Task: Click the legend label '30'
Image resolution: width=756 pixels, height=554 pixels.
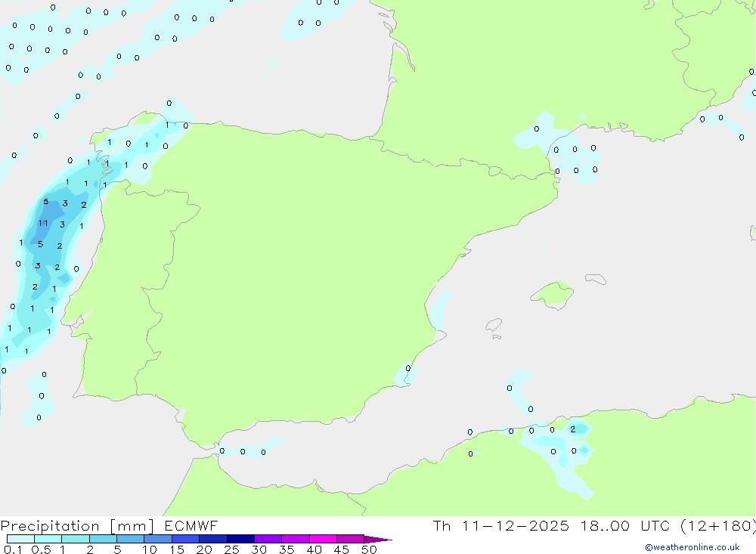Action: pos(259,549)
